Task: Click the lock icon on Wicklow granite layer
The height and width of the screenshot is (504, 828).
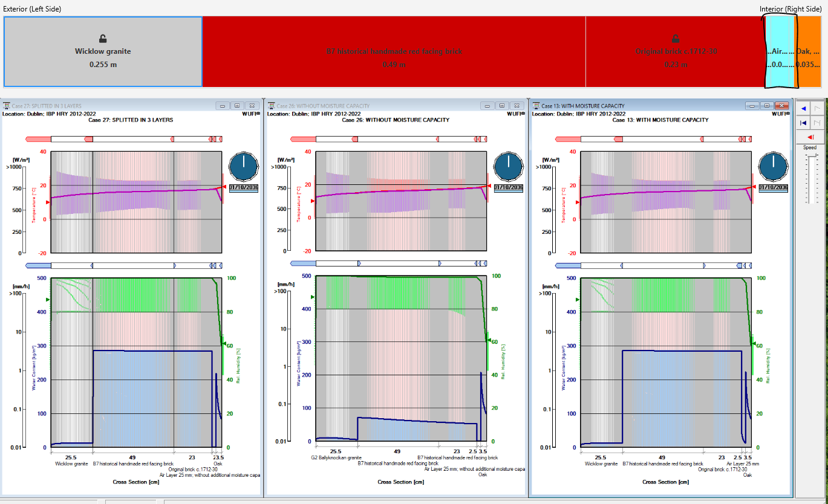Action: coord(103,39)
